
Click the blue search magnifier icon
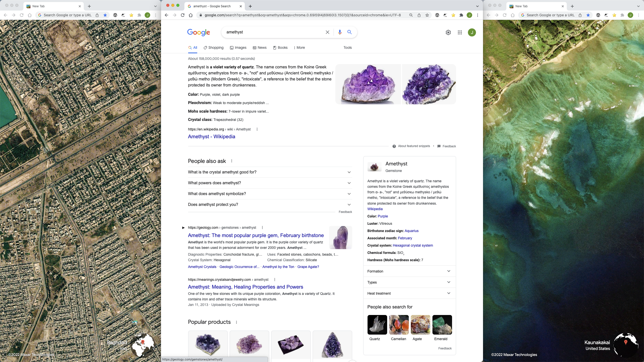coord(349,32)
